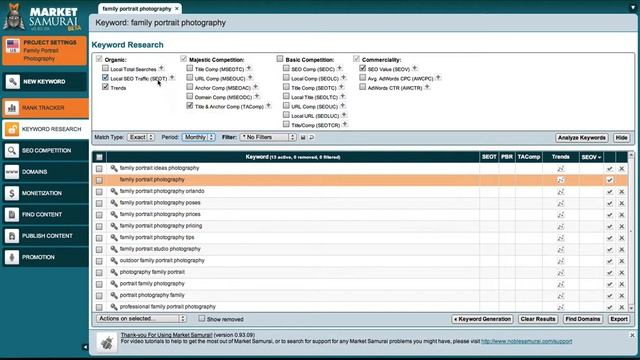This screenshot has height=360, width=640.
Task: Open Period Monthly dropdown
Action: [199, 138]
